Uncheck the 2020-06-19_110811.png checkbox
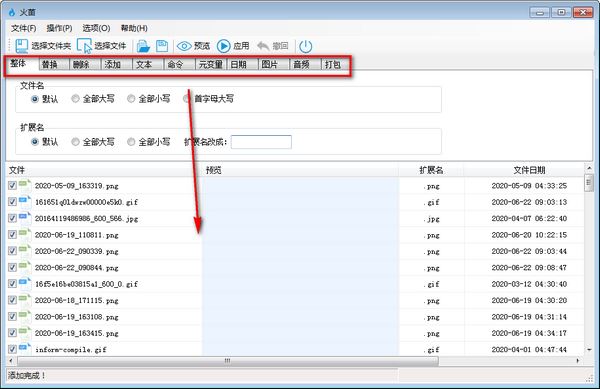This screenshot has height=389, width=600. pos(12,234)
